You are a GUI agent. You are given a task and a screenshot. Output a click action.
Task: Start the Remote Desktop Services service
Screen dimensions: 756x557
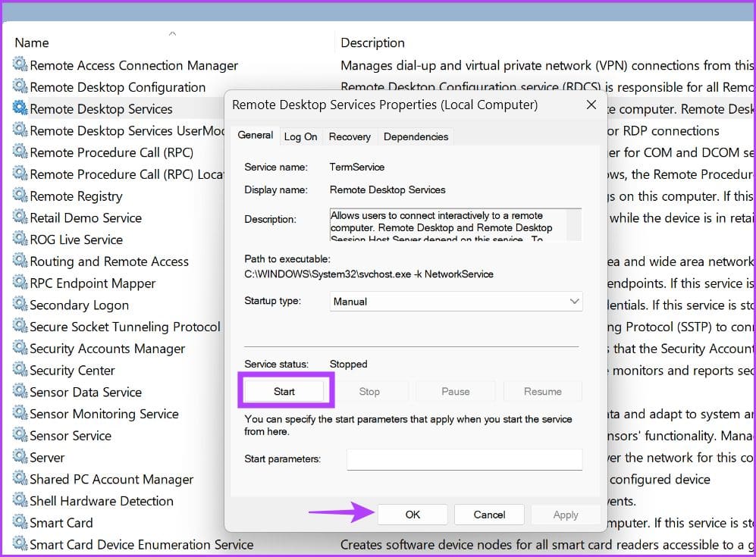tap(284, 392)
